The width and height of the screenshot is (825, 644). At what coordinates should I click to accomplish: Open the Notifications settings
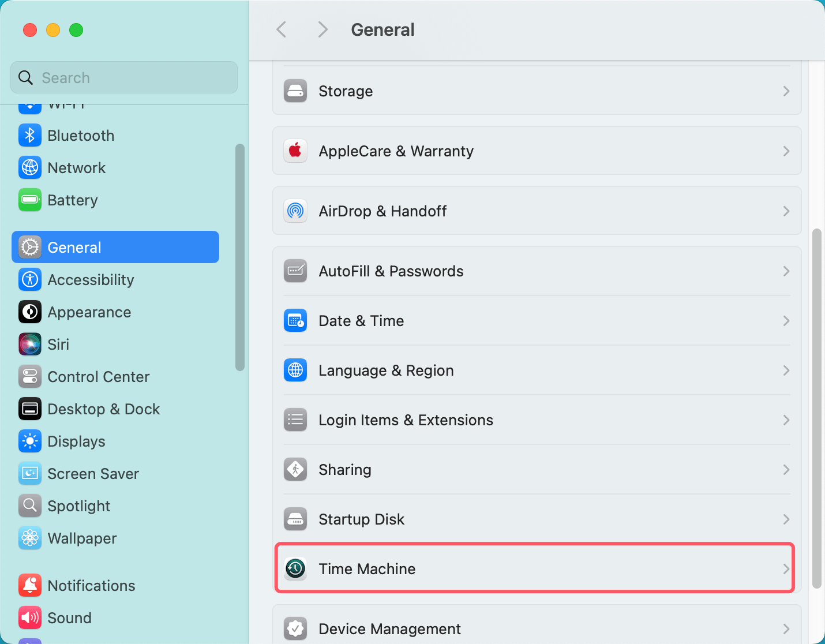click(x=91, y=585)
